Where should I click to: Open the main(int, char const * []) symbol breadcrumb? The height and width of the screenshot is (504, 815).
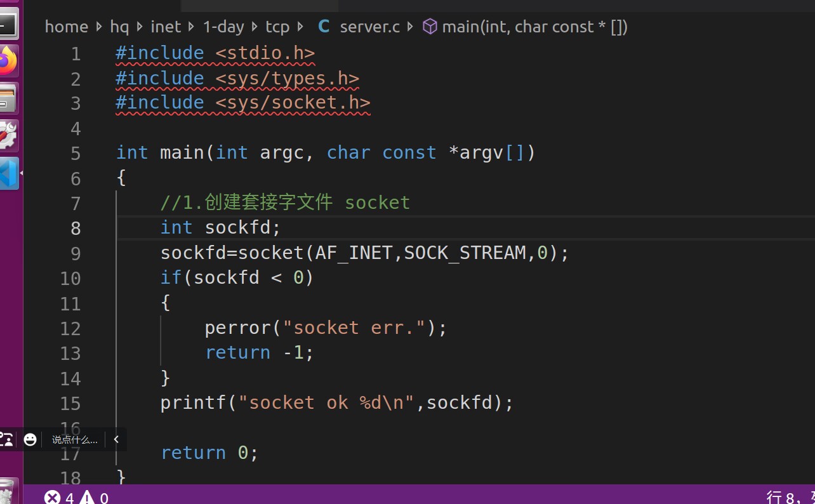click(x=534, y=27)
